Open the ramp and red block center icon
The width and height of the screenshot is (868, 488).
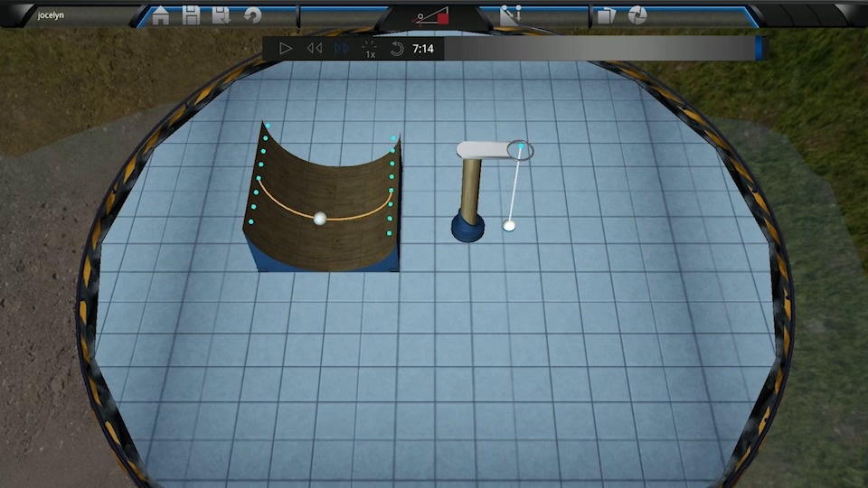click(x=432, y=16)
